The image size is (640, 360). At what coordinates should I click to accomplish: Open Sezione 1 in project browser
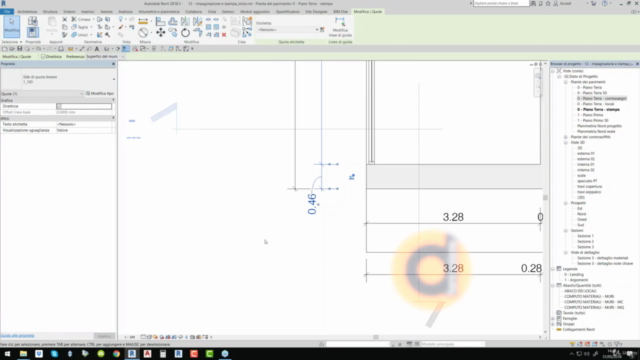tap(585, 236)
